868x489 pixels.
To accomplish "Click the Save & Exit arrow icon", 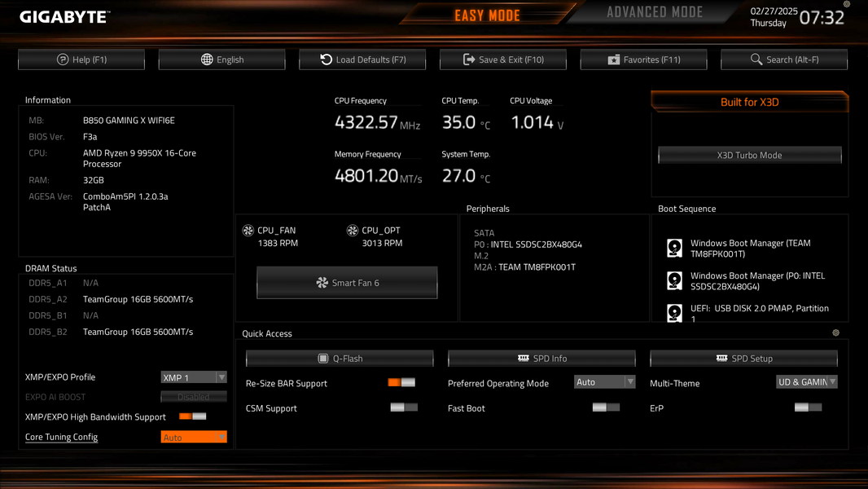I will click(469, 59).
